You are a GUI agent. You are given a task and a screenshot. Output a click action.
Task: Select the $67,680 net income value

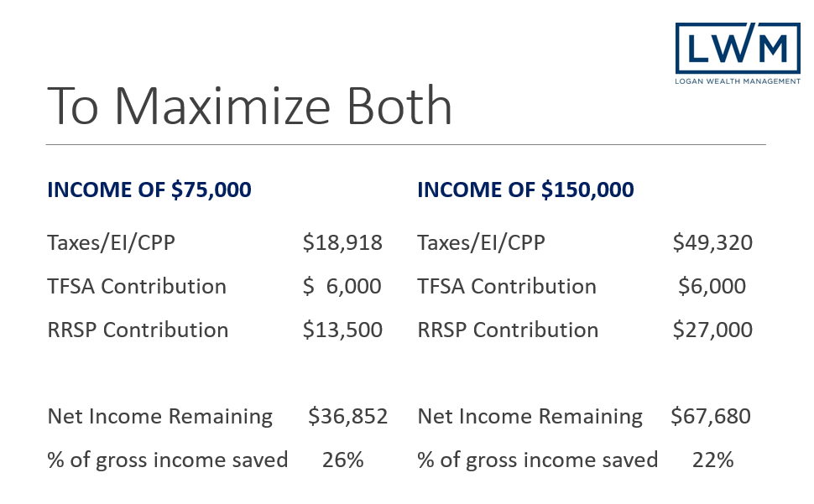(711, 417)
